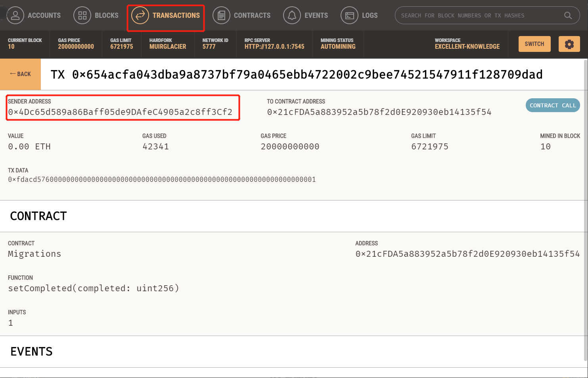Focus the block numbers or tx hashes search field
Screen dimensions: 588x378
click(x=476, y=15)
